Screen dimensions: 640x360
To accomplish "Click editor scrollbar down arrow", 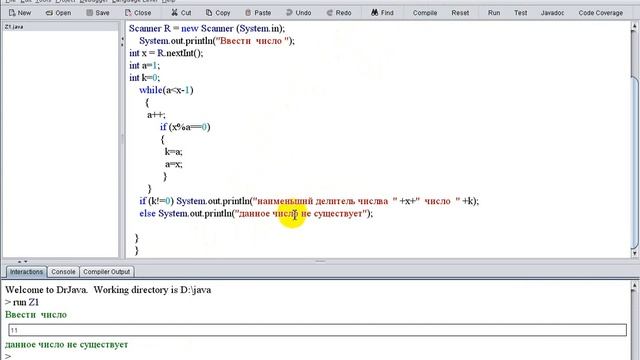I will pyautogui.click(x=635, y=253).
